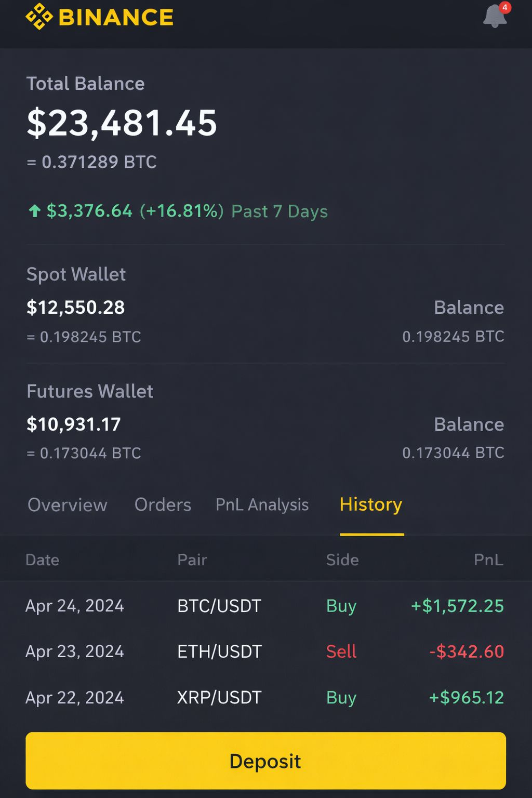Open the ETH/USDT Sell trade row

click(265, 651)
